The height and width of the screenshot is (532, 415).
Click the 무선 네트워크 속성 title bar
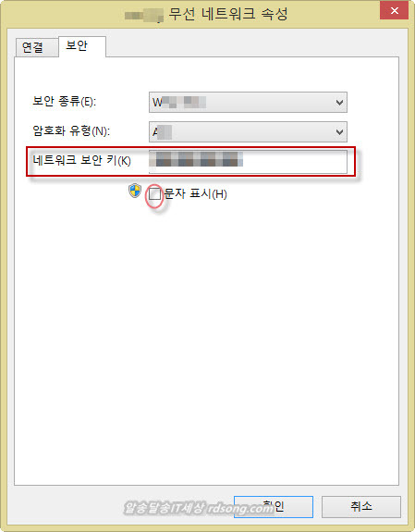pyautogui.click(x=228, y=15)
